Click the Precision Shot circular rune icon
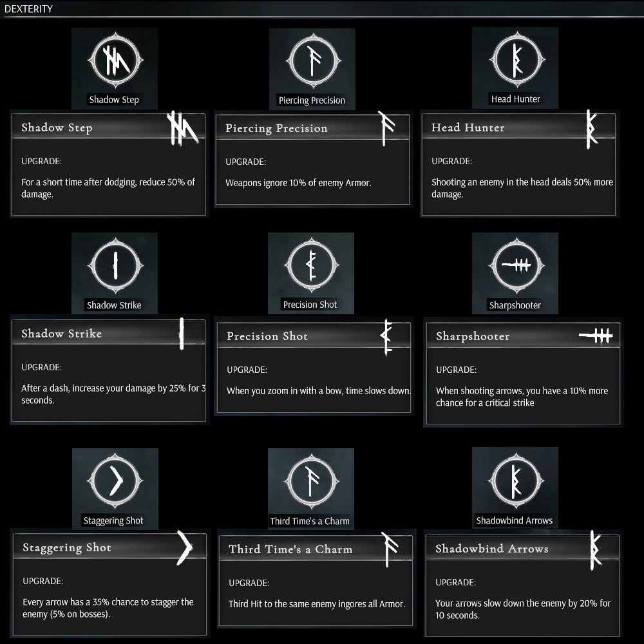Screen dimensions: 644x644 310,265
